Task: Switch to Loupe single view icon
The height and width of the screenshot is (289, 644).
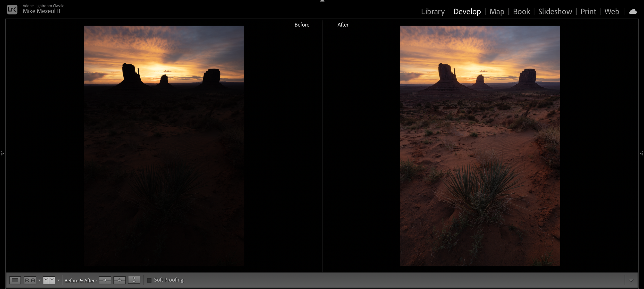Action: coord(15,280)
